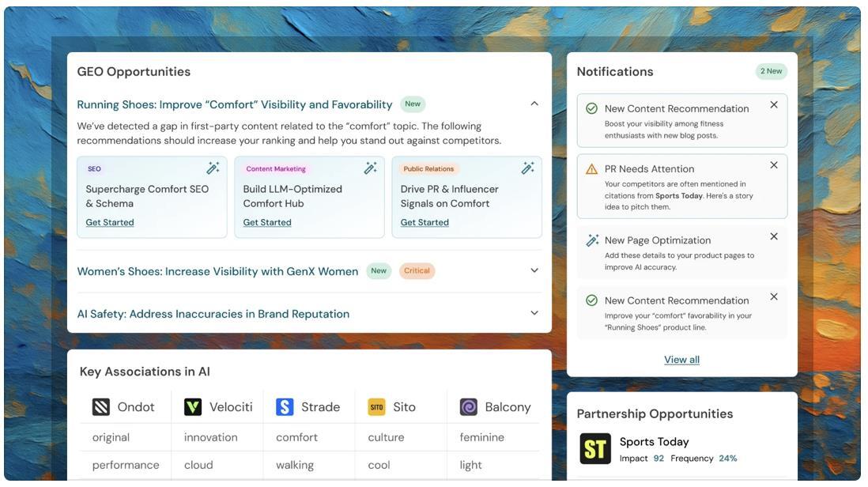Click the Sports Today ST logo
This screenshot has height=487, width=868.
pos(595,448)
